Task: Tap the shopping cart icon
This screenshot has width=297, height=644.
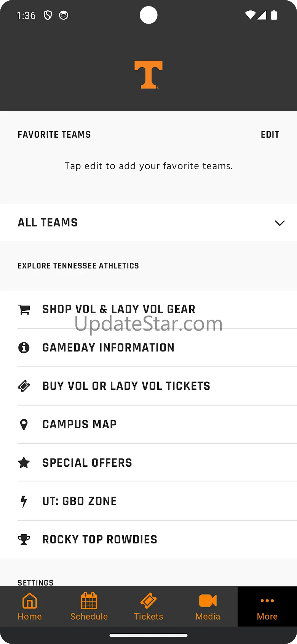Action: 24,309
